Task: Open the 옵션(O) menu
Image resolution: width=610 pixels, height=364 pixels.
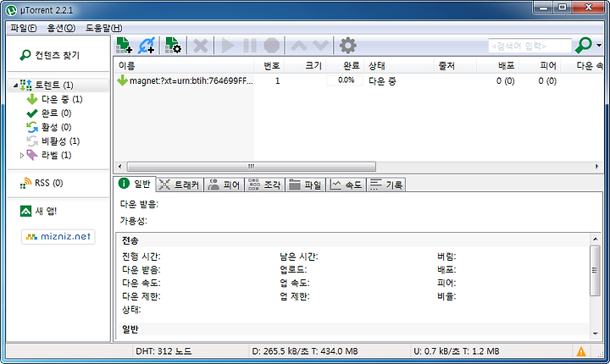Action: click(x=61, y=28)
